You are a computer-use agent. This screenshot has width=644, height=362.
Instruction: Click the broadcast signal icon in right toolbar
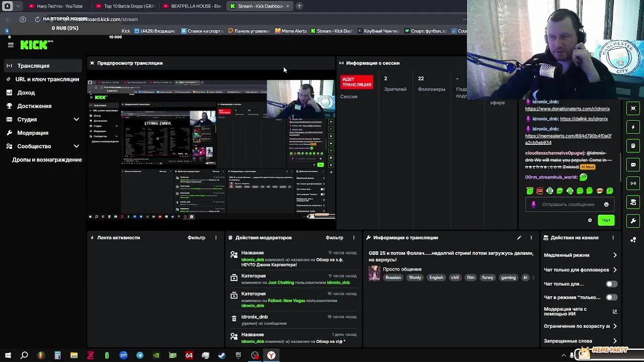coord(633,184)
